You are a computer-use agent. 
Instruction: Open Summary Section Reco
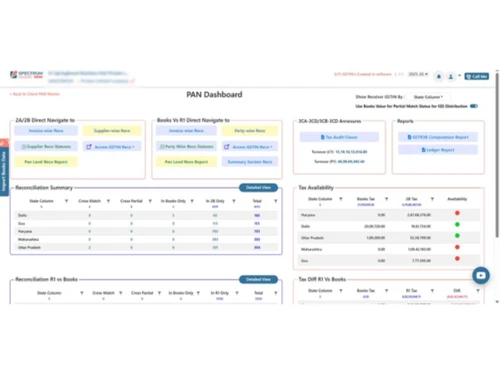click(x=250, y=162)
